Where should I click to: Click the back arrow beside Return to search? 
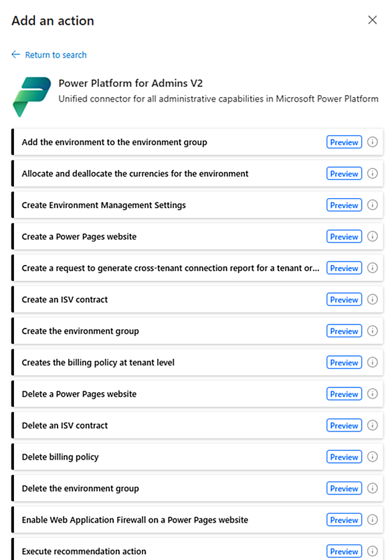pos(15,54)
